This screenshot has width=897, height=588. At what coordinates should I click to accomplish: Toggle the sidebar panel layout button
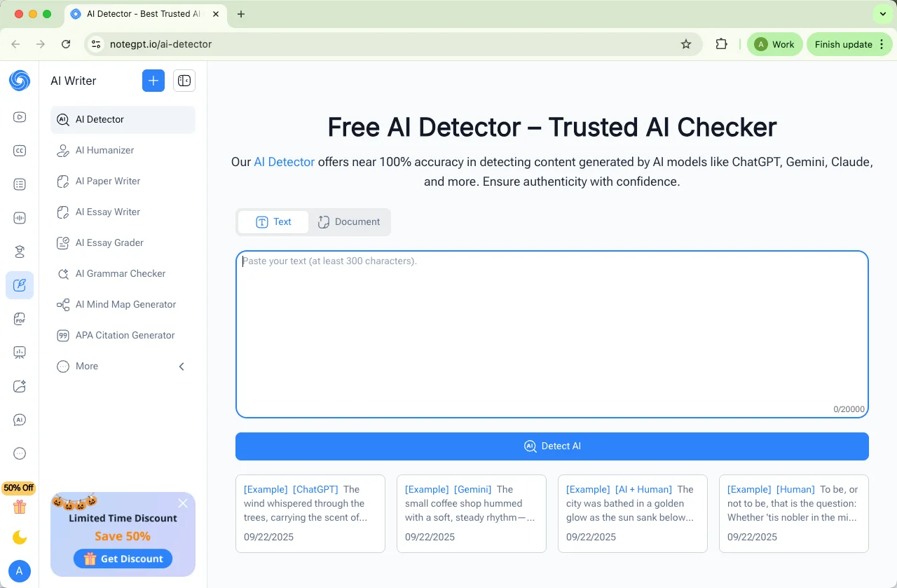click(x=184, y=81)
